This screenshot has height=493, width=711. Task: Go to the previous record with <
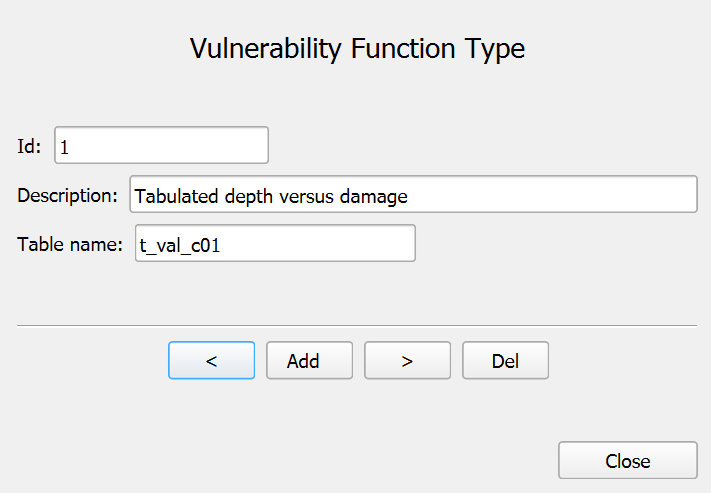point(211,361)
